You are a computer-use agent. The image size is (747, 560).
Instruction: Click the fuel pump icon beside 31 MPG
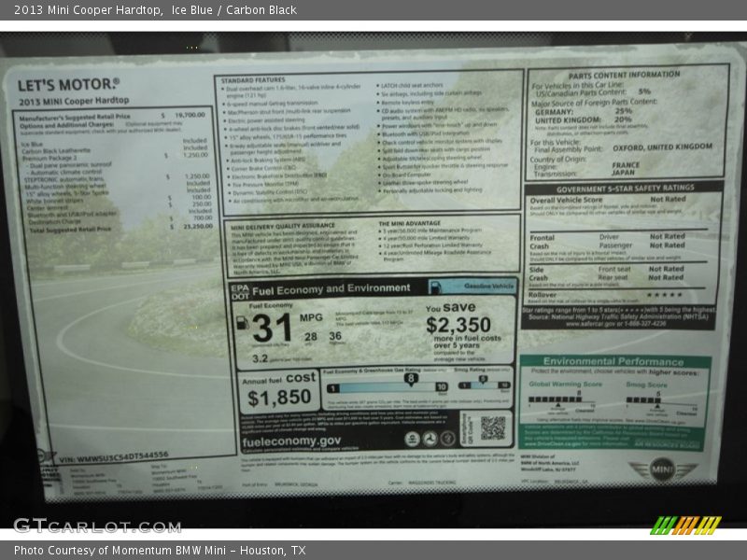click(x=243, y=323)
